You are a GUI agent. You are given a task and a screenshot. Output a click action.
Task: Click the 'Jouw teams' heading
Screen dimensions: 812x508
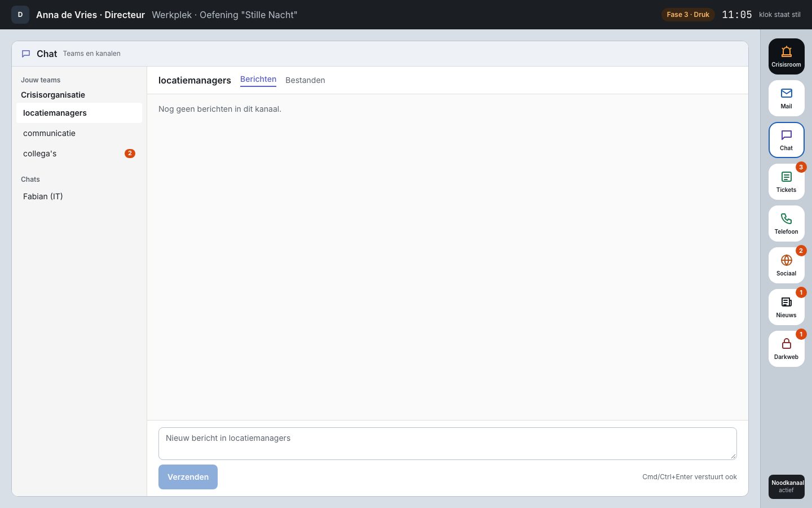(41, 80)
